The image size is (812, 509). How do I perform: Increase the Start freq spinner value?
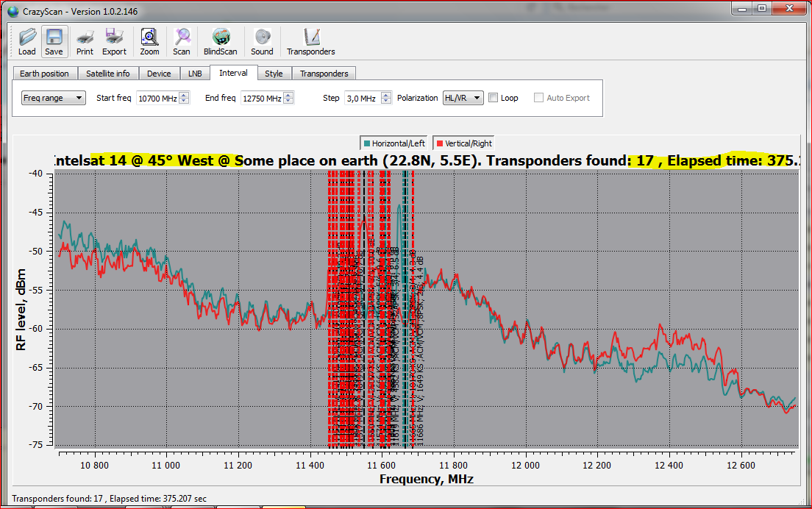(x=185, y=95)
